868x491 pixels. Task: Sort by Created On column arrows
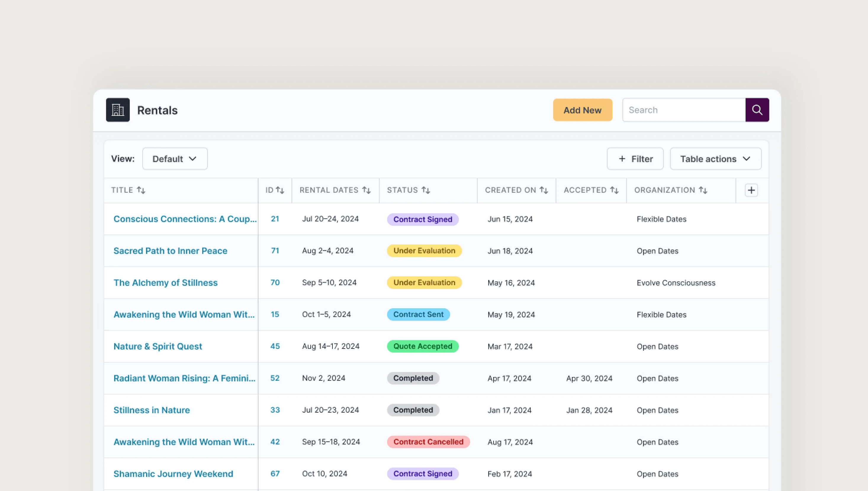pos(543,190)
